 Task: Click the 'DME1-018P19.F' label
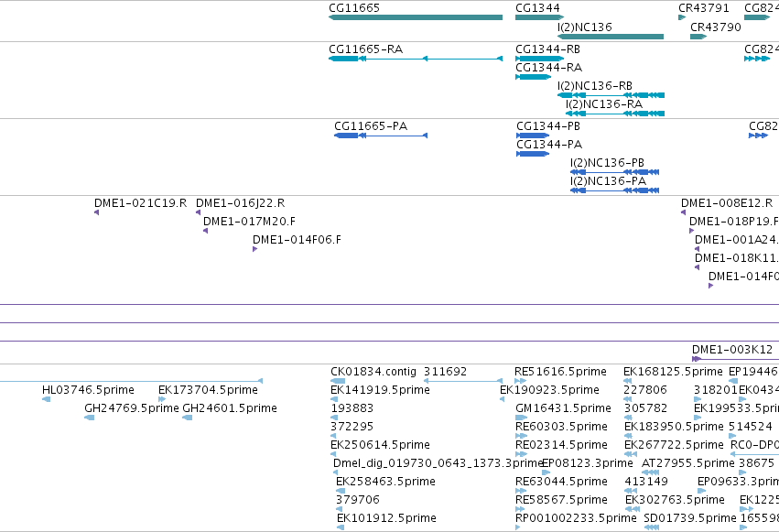point(734,222)
